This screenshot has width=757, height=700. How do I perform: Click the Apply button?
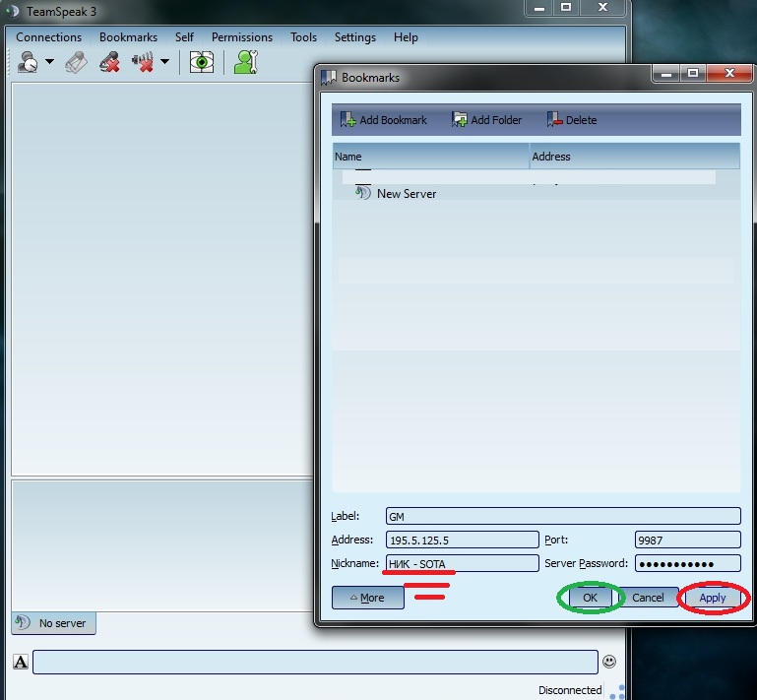[x=713, y=598]
